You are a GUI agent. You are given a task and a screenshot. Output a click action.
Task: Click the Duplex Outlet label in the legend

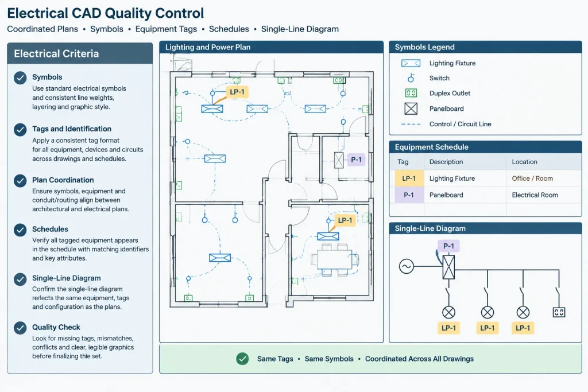450,94
